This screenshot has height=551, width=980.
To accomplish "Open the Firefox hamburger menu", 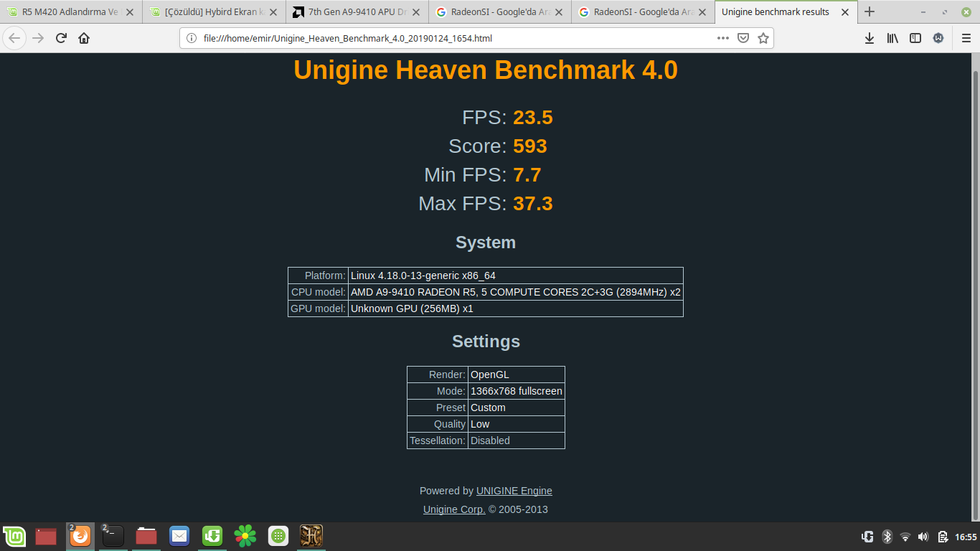I will coord(966,38).
